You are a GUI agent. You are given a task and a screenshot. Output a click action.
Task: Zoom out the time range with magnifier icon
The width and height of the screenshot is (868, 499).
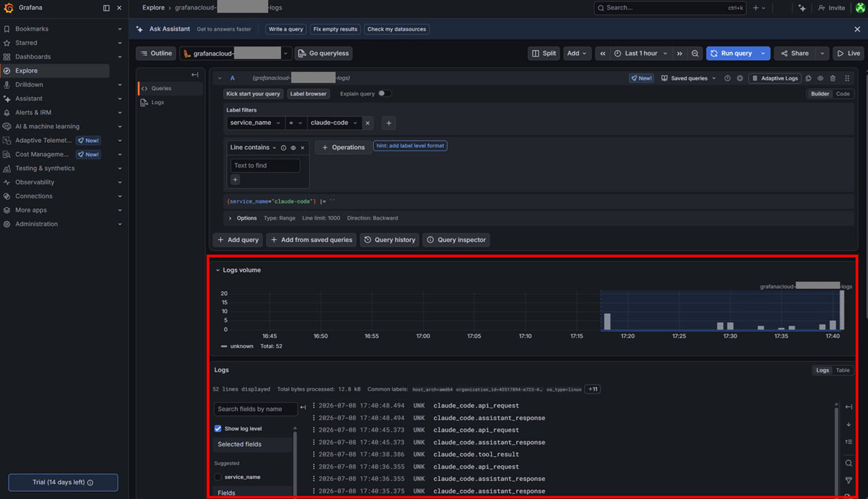tap(695, 53)
